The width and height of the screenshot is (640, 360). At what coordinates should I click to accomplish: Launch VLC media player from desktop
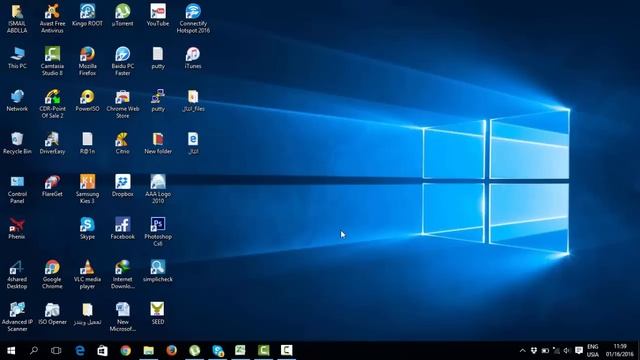click(x=87, y=275)
